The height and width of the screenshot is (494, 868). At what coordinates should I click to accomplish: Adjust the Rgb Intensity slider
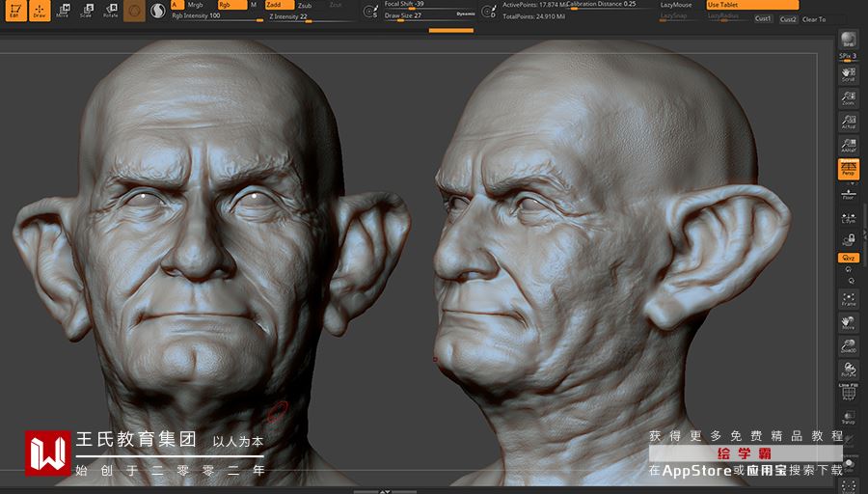pyautogui.click(x=218, y=16)
